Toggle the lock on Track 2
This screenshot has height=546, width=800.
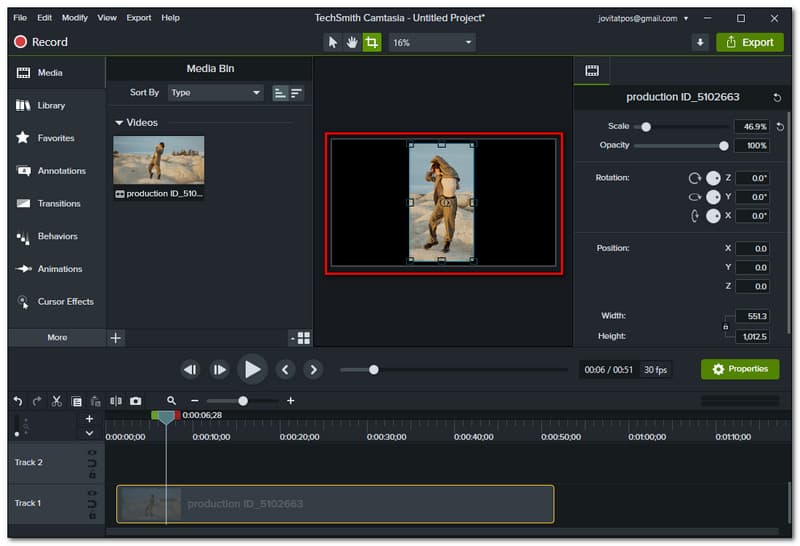92,475
